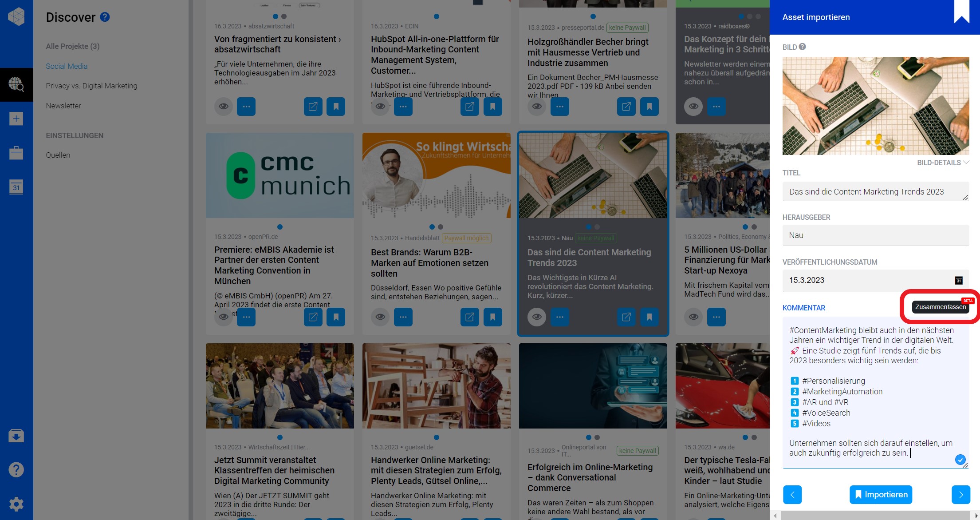The image size is (980, 520).
Task: Click the Importieren button
Action: pyautogui.click(x=881, y=495)
